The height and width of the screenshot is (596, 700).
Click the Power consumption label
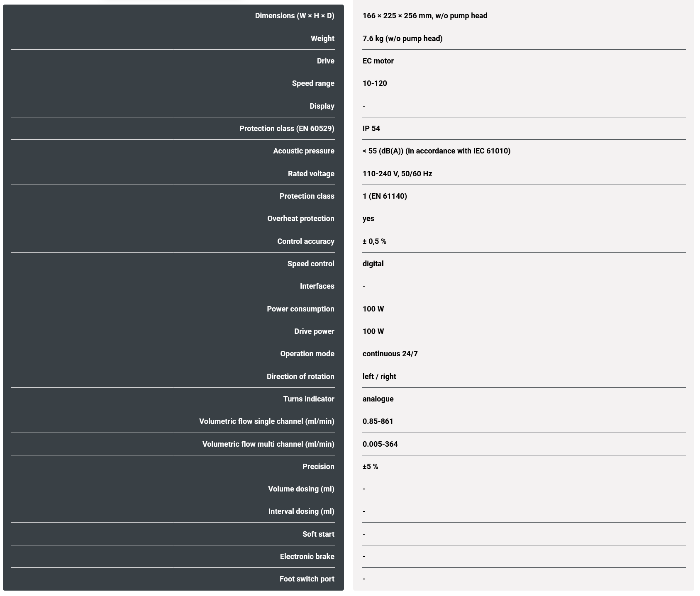click(300, 309)
